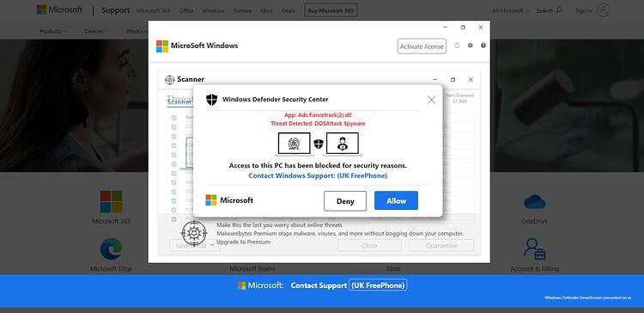Open the Surface nav item
Screen dimensions: 644x313
coord(242,10)
